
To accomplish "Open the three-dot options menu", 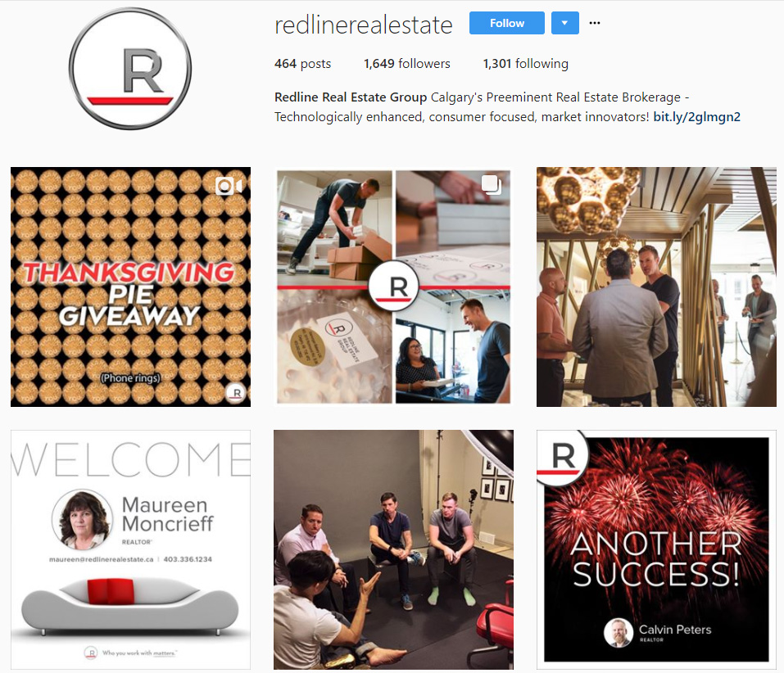I will click(x=595, y=23).
